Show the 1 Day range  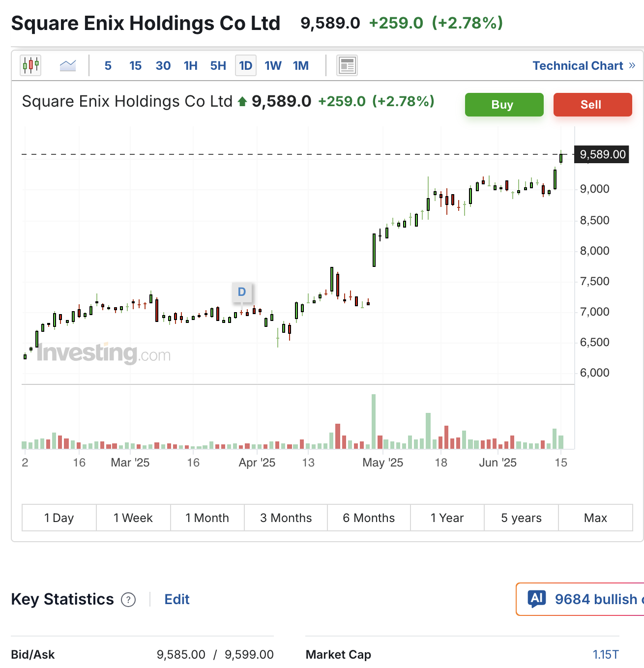pos(59,518)
